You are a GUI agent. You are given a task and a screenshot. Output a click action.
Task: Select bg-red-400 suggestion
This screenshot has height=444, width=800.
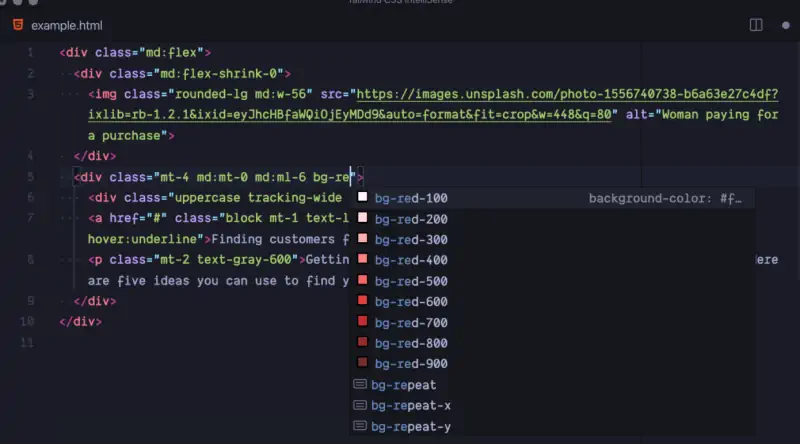click(x=552, y=260)
